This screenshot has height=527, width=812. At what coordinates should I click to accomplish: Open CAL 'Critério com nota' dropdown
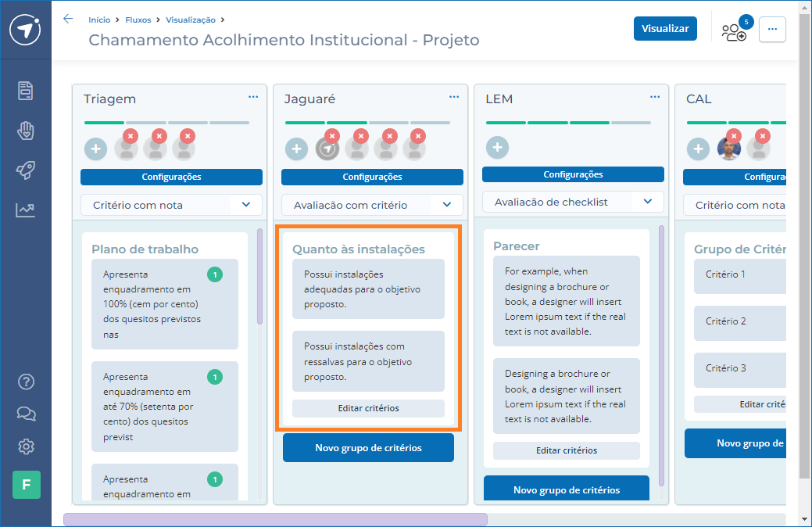736,205
